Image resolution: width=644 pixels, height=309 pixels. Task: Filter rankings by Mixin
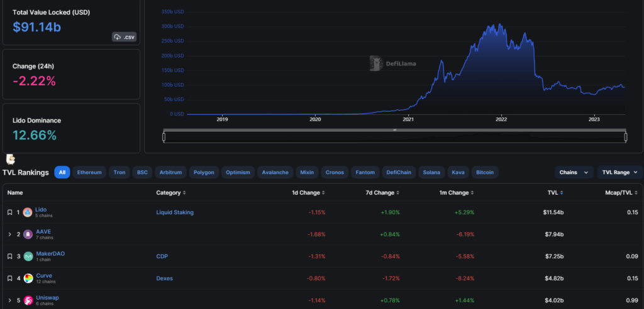click(x=307, y=172)
